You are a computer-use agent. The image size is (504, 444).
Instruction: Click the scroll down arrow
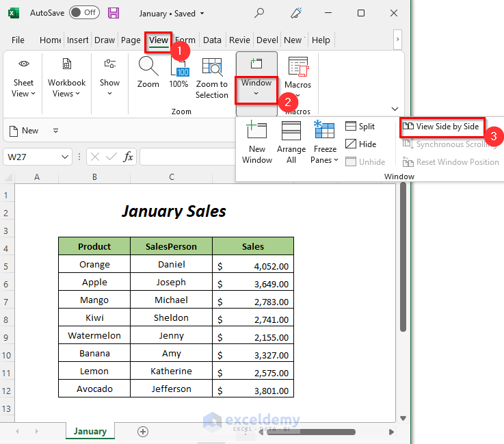pos(403,418)
